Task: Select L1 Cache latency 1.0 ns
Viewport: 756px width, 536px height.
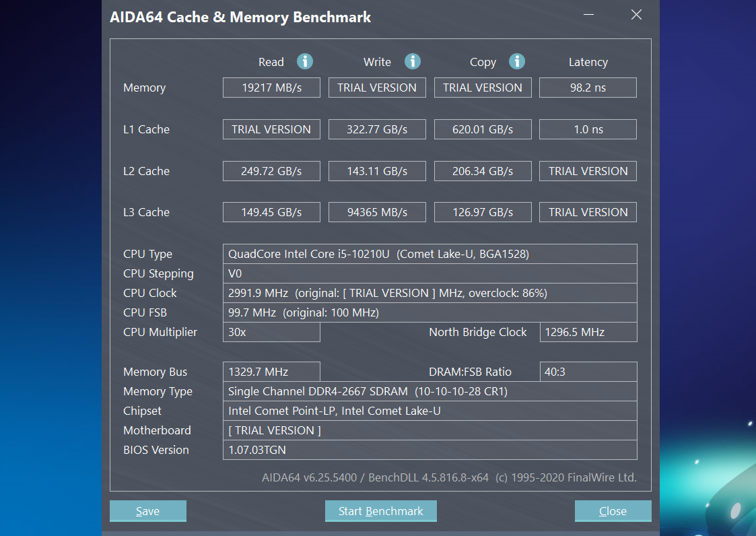Action: pos(588,129)
